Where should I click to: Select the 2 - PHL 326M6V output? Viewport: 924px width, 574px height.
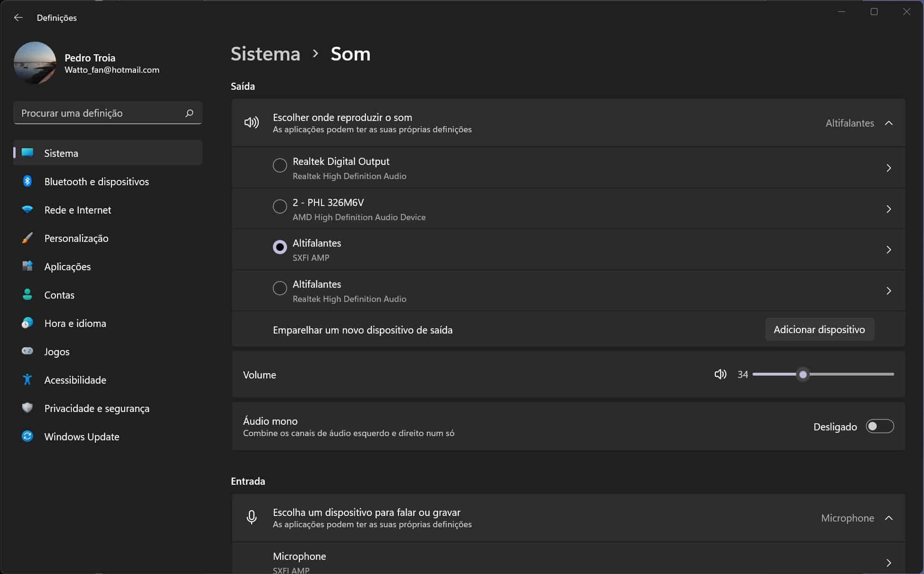point(280,206)
